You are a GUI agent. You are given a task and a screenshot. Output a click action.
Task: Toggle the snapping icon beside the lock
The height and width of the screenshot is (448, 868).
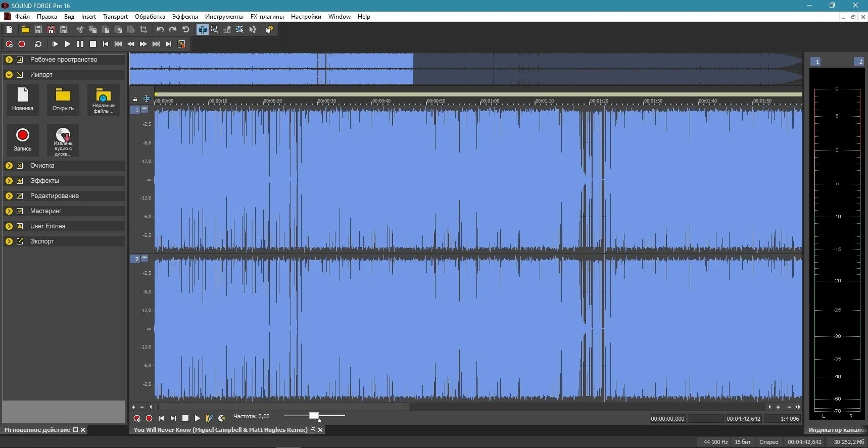147,98
